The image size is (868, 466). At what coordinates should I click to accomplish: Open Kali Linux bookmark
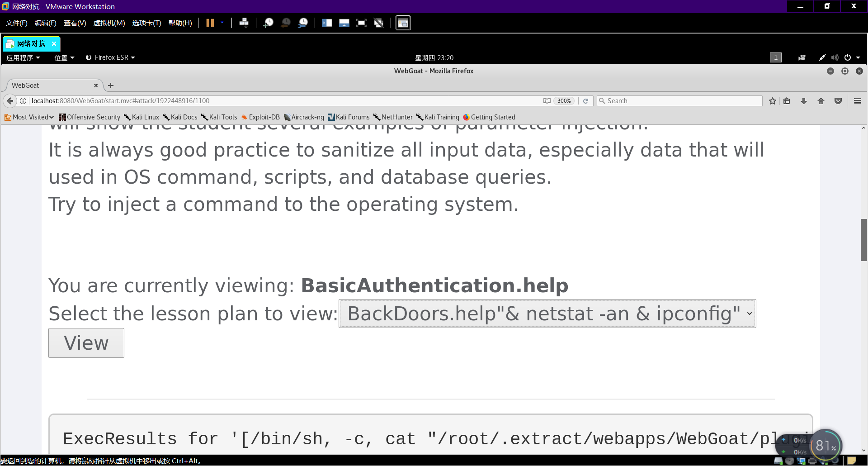142,117
